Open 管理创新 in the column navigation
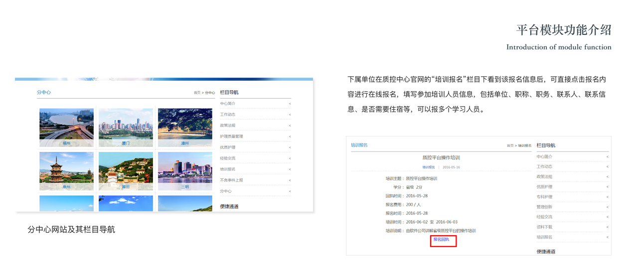Screen dimensions: 644x276 (x=544, y=207)
